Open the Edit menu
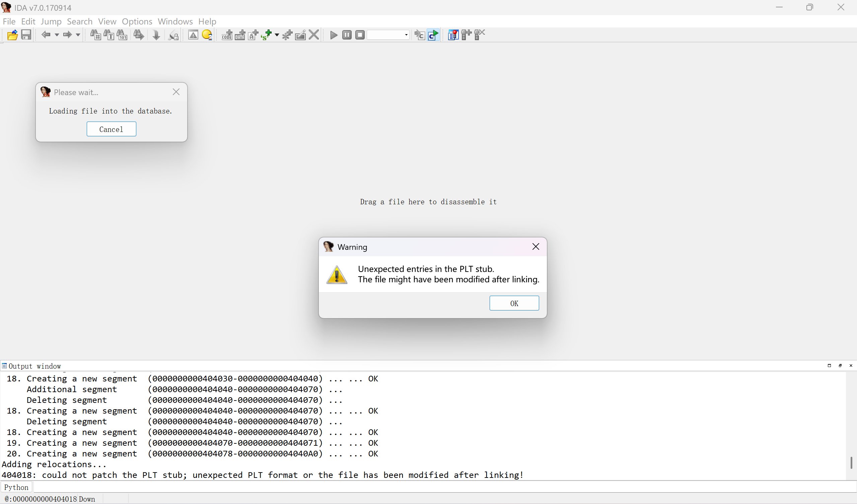Viewport: 857px width, 504px height. (x=28, y=21)
